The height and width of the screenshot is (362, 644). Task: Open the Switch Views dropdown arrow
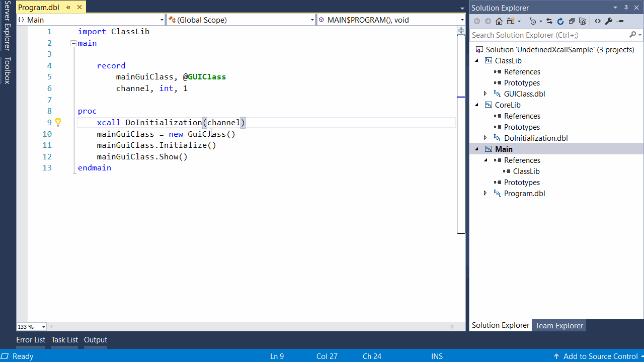pyautogui.click(x=519, y=22)
